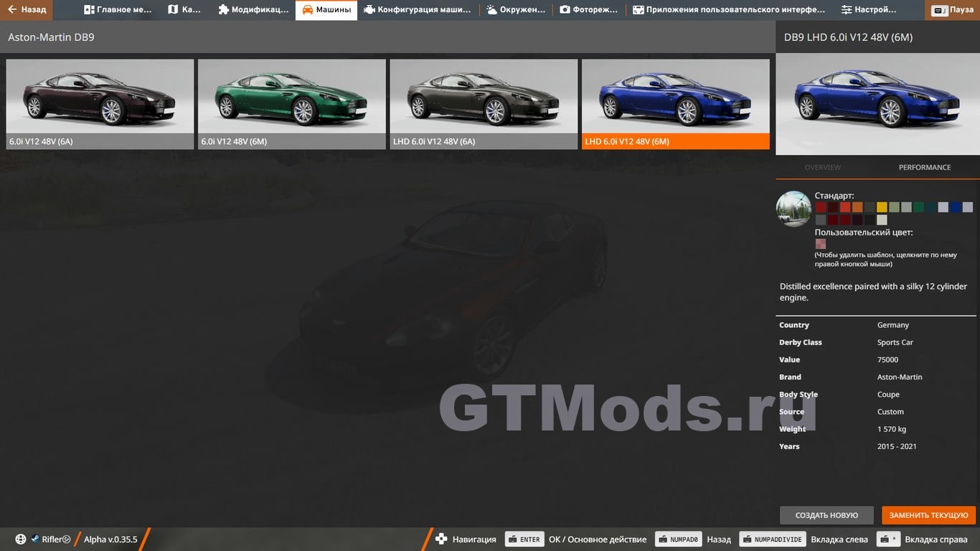Image resolution: width=980 pixels, height=551 pixels.
Task: Click the large blue DB9 preview image
Action: [877, 104]
